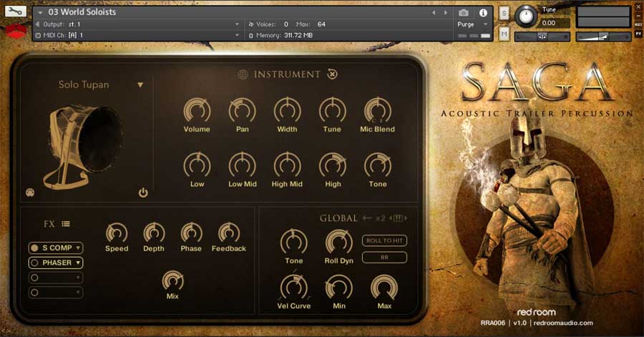
Task: Mute the instrument with the M button
Action: click(504, 34)
